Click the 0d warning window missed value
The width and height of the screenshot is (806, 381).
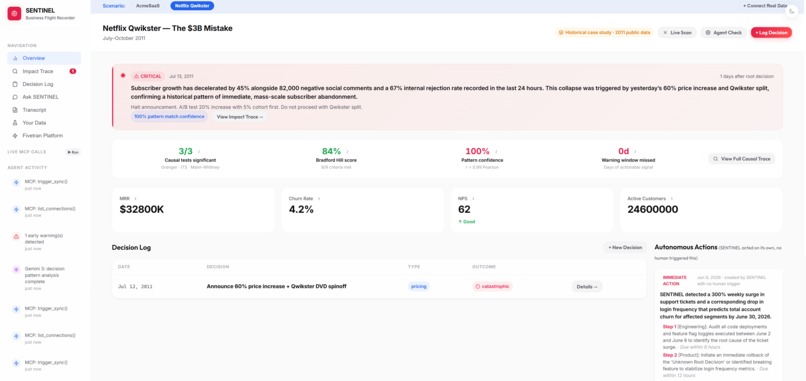click(624, 151)
